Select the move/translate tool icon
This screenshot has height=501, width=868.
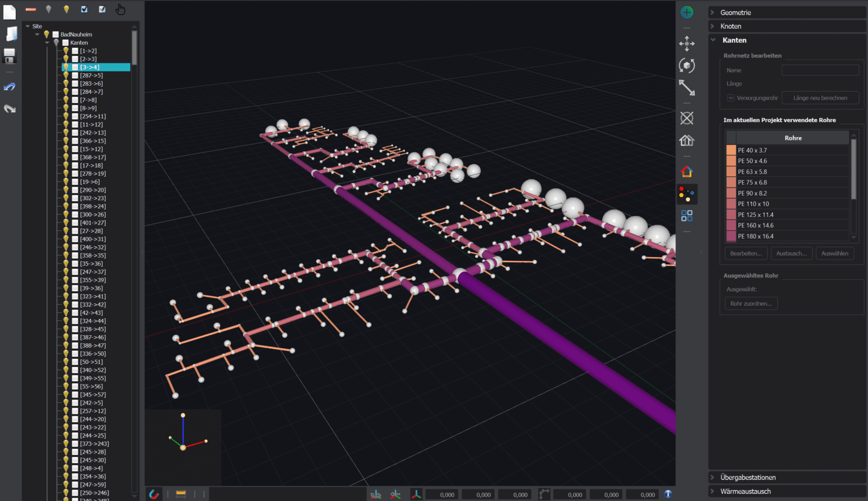687,43
